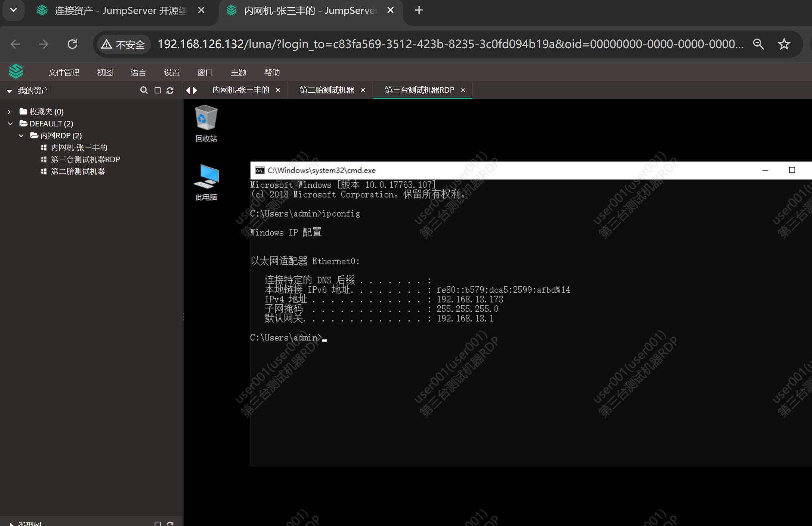Expand the 收藏夹 folder node
The height and width of the screenshot is (526, 812).
(9, 112)
